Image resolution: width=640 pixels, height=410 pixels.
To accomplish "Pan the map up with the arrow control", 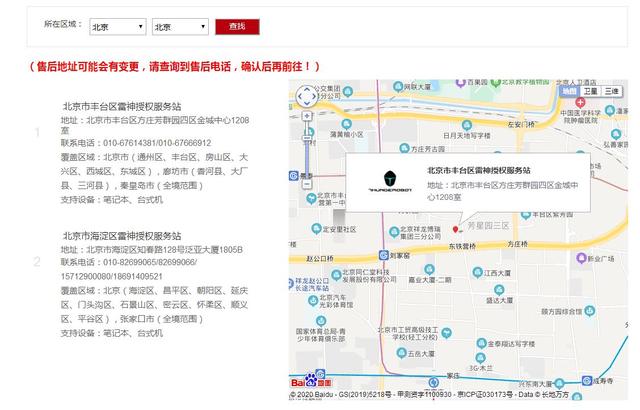I will pos(306,90).
